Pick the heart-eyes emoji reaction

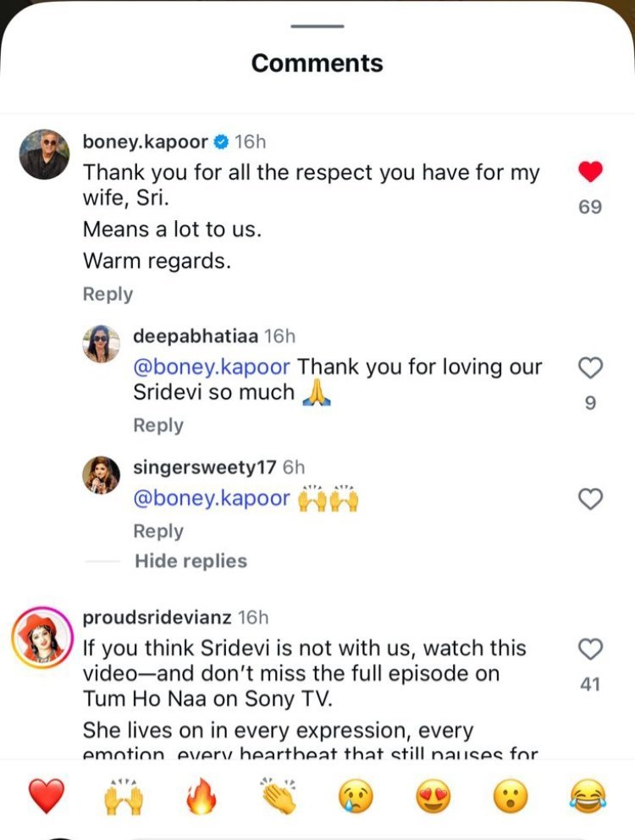pos(433,797)
